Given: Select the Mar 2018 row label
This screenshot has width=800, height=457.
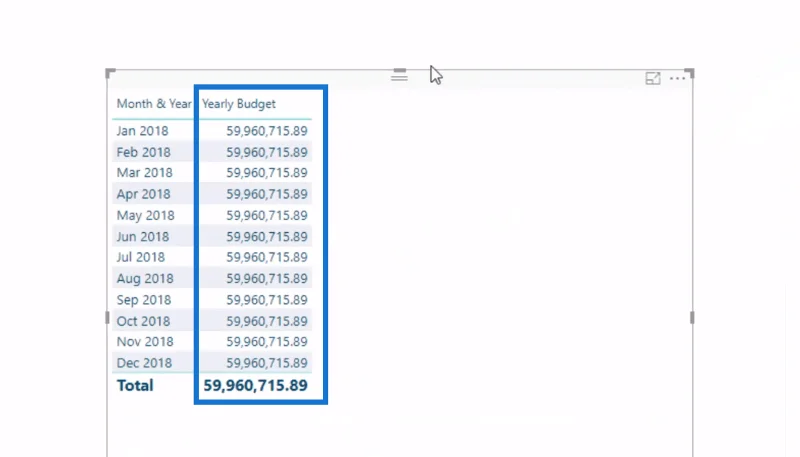Looking at the screenshot, I should click(144, 172).
